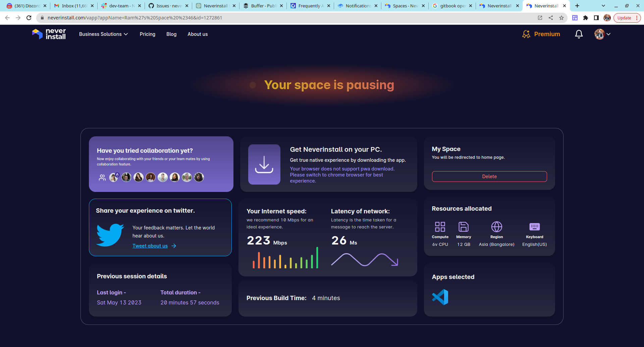The height and width of the screenshot is (347, 644).
Task: Open the Chrome tab search chevron
Action: 603,6
